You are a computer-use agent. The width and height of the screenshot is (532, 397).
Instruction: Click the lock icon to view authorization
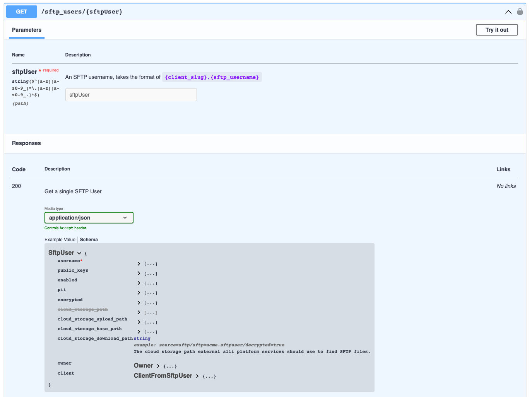(520, 11)
